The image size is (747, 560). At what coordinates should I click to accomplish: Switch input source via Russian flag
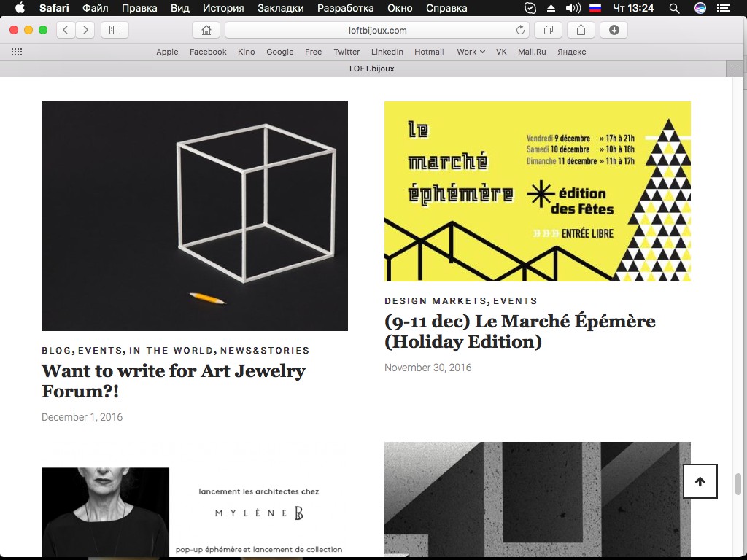pos(595,8)
